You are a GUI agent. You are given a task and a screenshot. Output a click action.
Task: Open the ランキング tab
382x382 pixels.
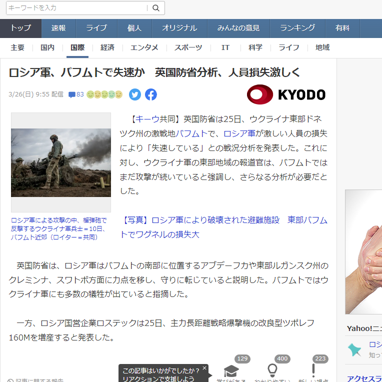(x=298, y=28)
